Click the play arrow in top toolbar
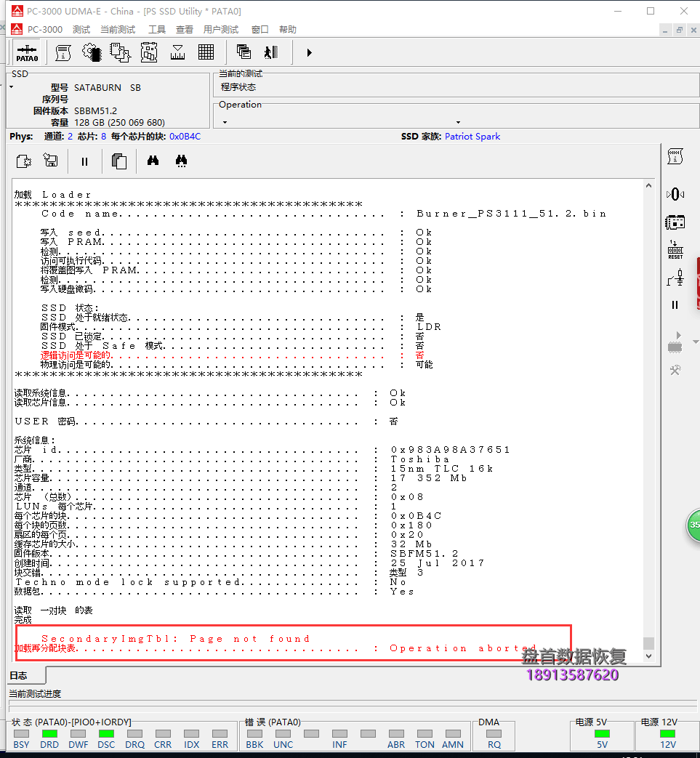This screenshot has width=700, height=758. coord(310,52)
